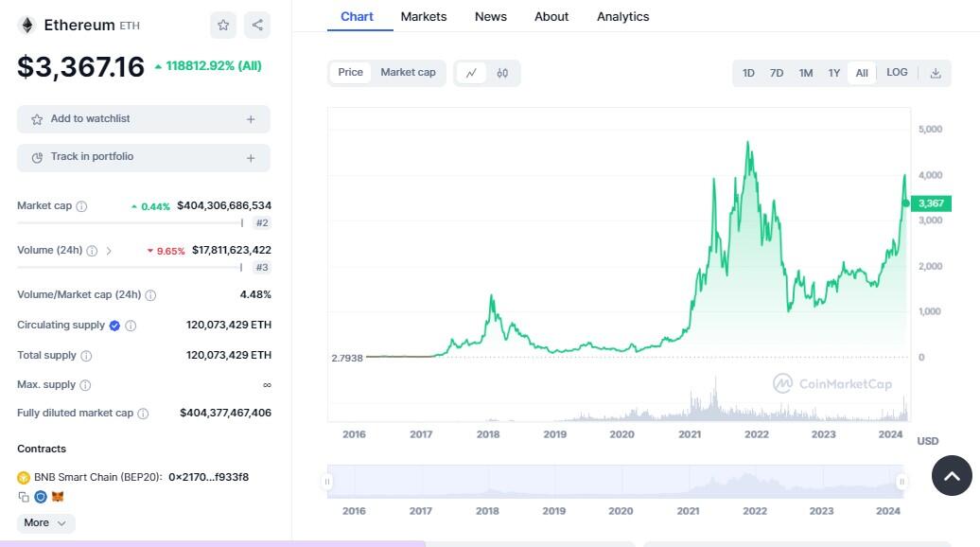This screenshot has height=547, width=980.
Task: Download the chart data
Action: [x=936, y=73]
